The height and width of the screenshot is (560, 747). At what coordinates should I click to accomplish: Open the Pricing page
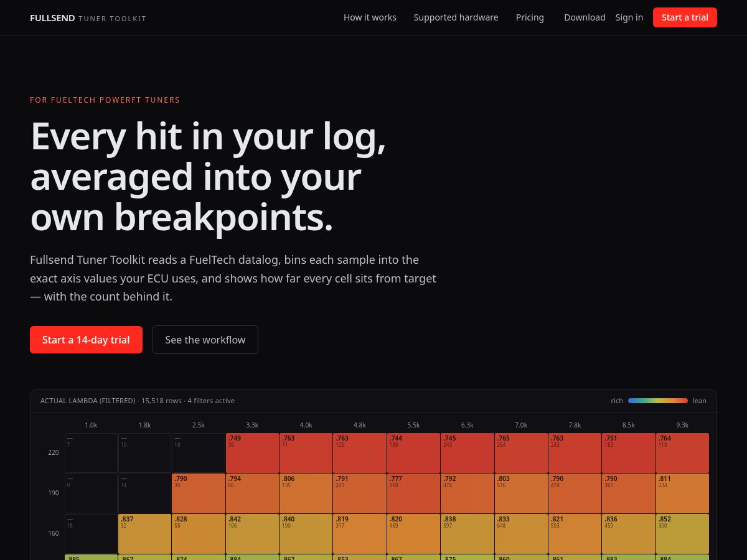coord(530,17)
